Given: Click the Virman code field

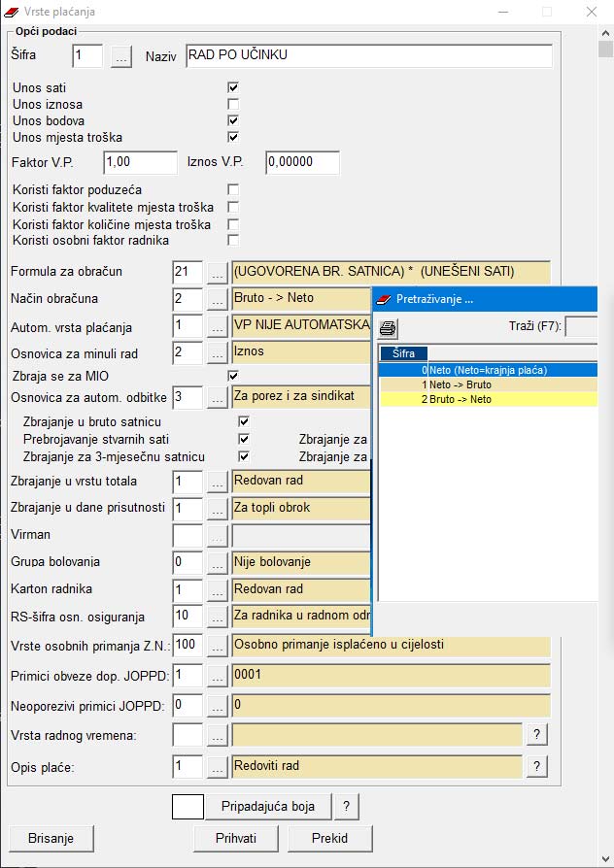Looking at the screenshot, I should pyautogui.click(x=188, y=536).
